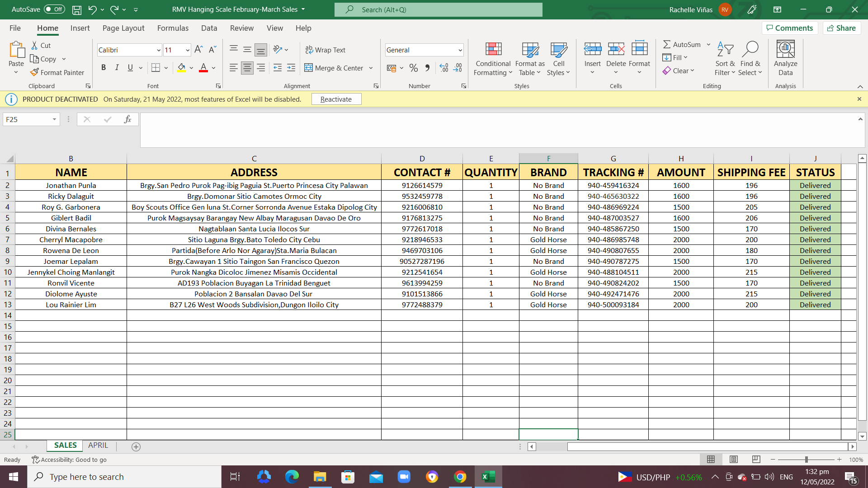
Task: Switch to Page Break Preview view
Action: coord(756,460)
